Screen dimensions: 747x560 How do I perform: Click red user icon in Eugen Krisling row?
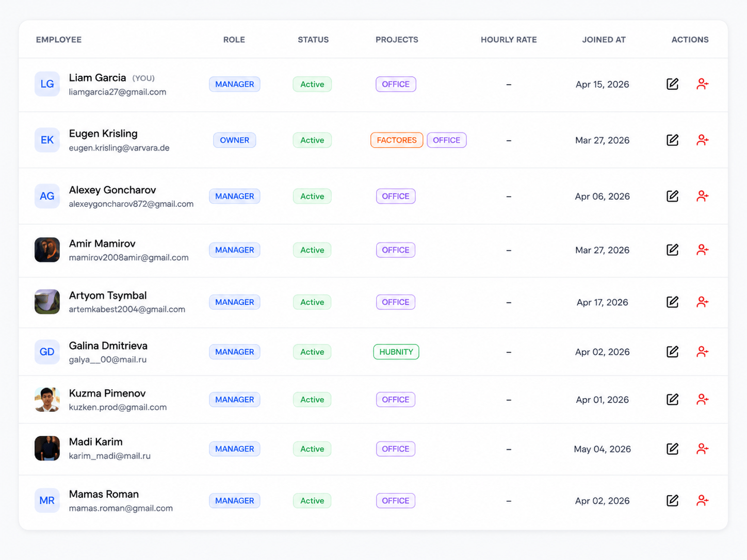tap(702, 140)
